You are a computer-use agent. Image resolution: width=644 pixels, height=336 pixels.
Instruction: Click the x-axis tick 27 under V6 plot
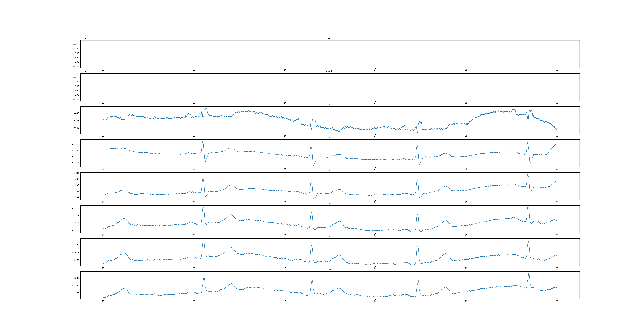point(285,301)
